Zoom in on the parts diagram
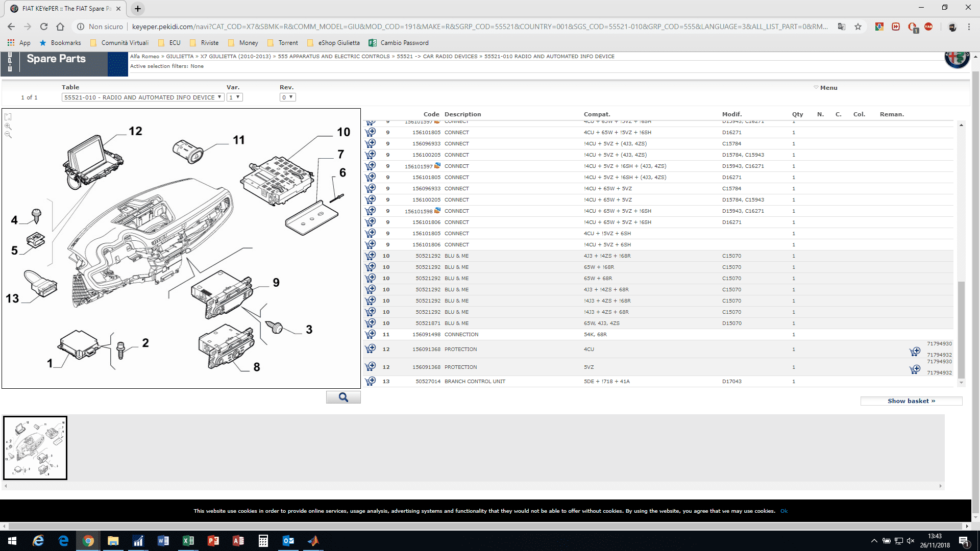Image resolution: width=980 pixels, height=551 pixels. pos(8,126)
